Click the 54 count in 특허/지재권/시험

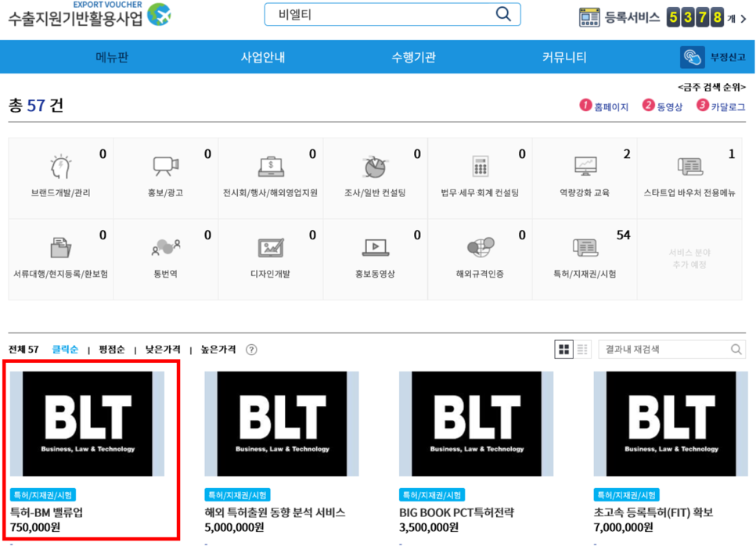pos(624,235)
